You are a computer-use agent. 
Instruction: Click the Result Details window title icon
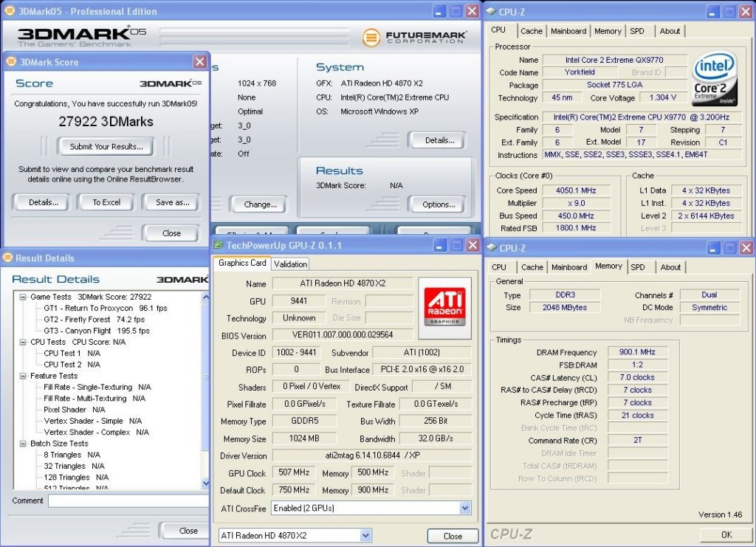click(7, 258)
